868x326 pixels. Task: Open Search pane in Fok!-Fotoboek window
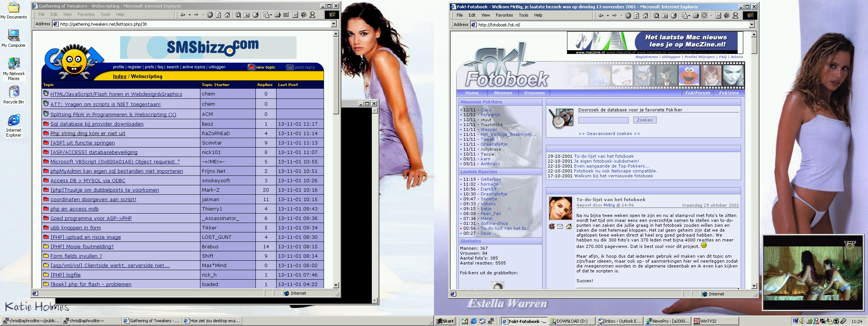(656, 15)
